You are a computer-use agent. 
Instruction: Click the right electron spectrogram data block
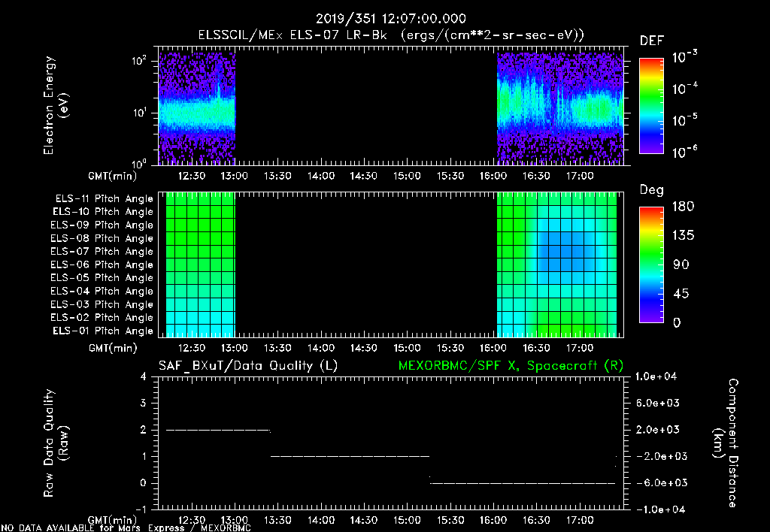coord(560,108)
